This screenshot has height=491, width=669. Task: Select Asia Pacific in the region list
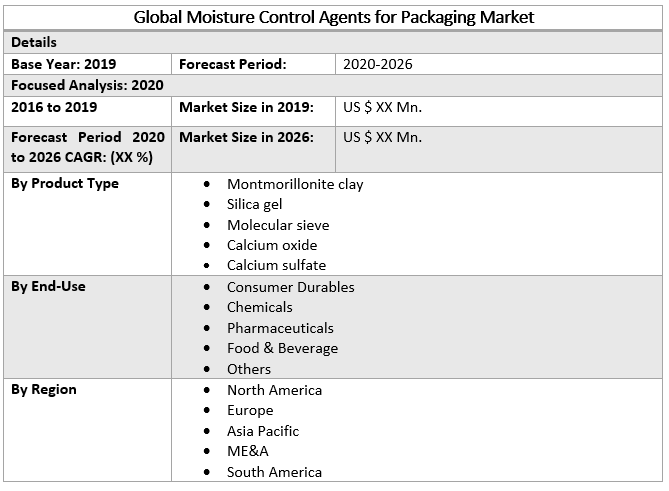[263, 431]
